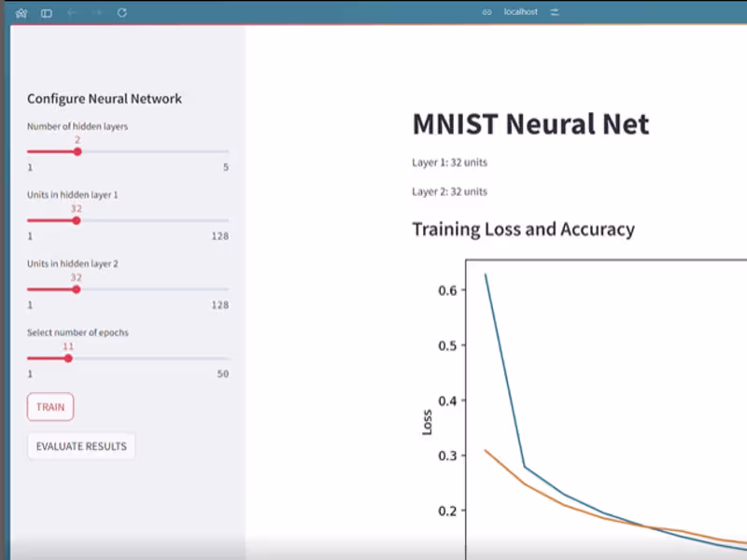
Task: Click the Units in hidden layer 2 slider
Action: pos(78,289)
